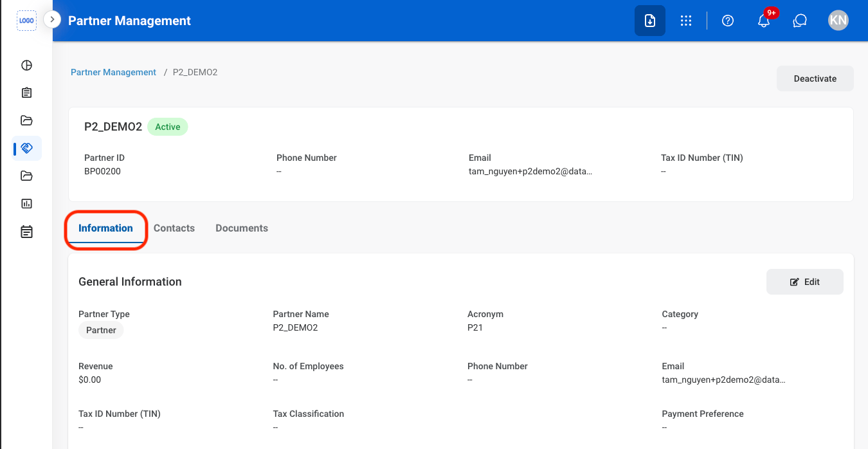Click the No. of Employees label

pyautogui.click(x=309, y=366)
